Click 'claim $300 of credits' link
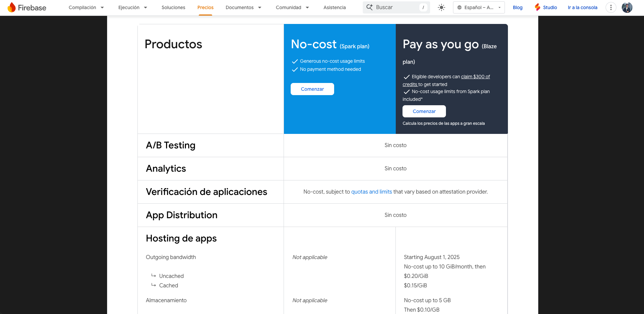The height and width of the screenshot is (314, 644). tap(475, 77)
